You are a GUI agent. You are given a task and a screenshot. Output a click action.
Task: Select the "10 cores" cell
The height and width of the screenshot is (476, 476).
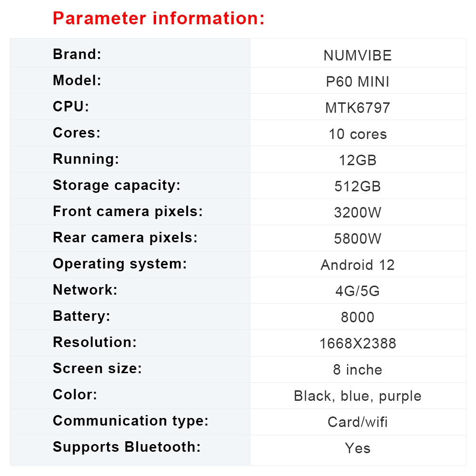[357, 134]
